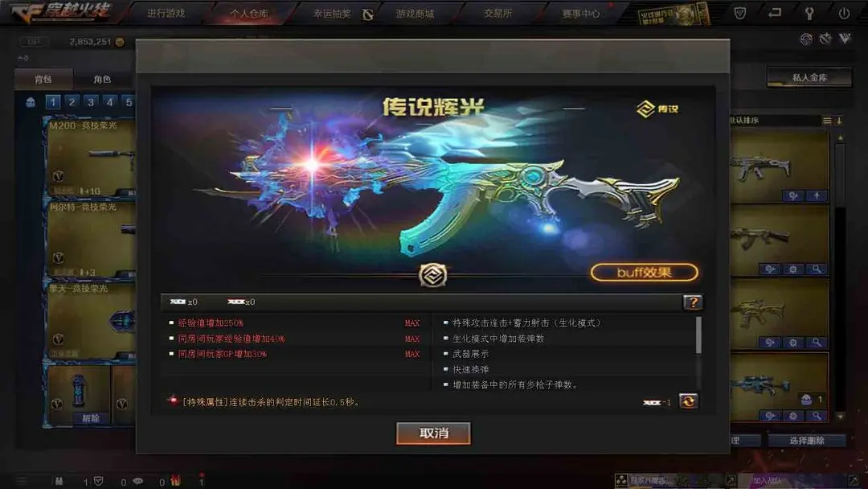Click the magnifier icon on second weapon
The height and width of the screenshot is (489, 868).
click(817, 269)
